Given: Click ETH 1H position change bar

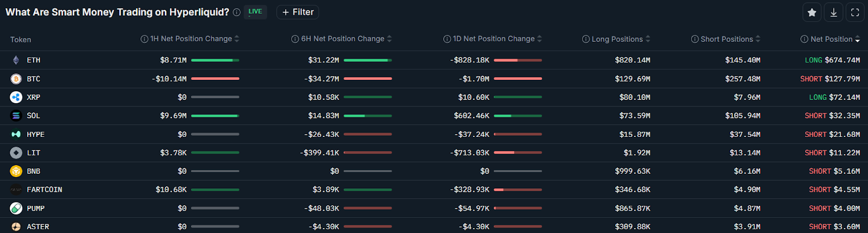Looking at the screenshot, I should pyautogui.click(x=215, y=60).
